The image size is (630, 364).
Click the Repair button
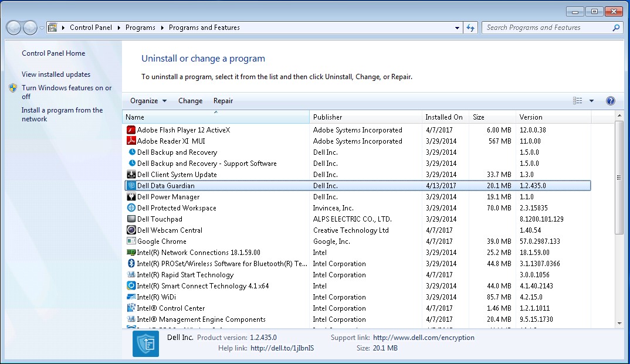tap(223, 100)
